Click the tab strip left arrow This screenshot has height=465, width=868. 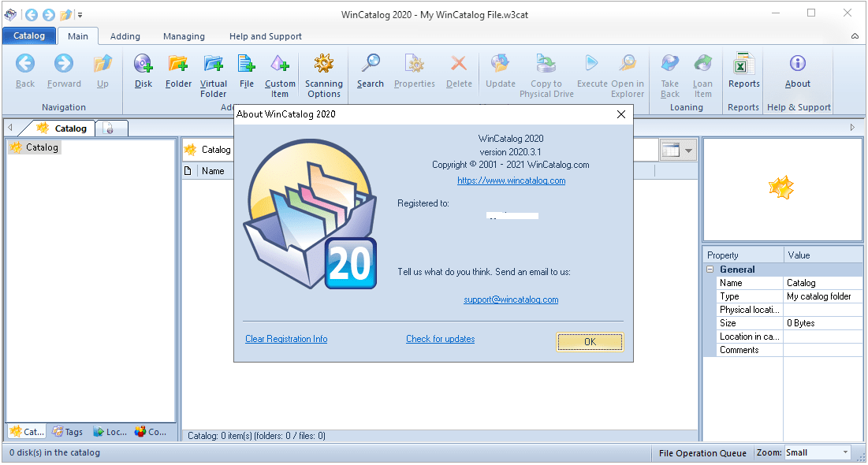(x=9, y=128)
